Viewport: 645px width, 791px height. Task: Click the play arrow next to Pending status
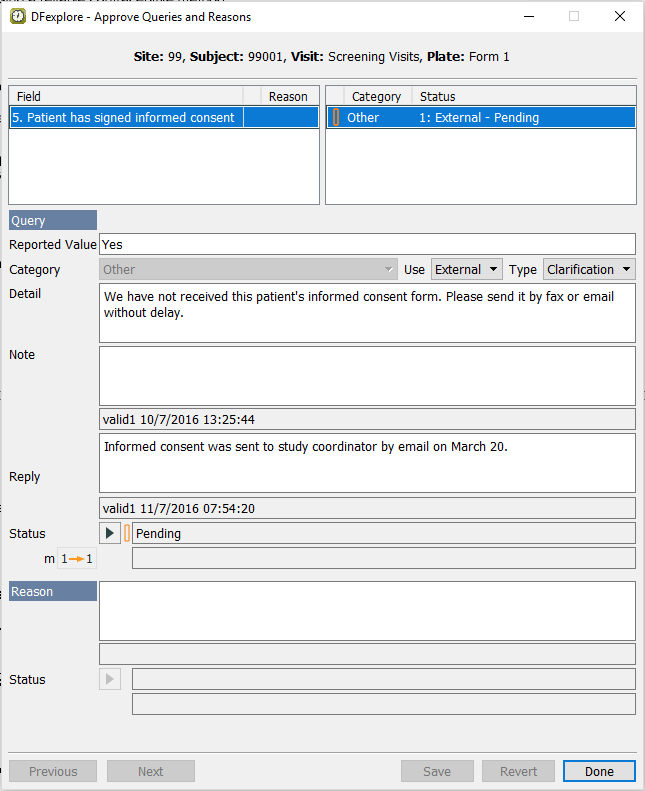click(110, 533)
